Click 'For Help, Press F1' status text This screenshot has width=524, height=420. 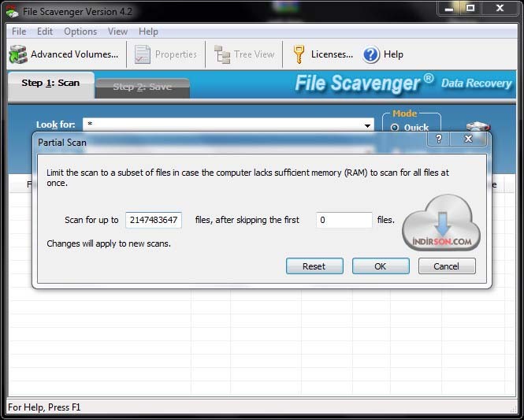[x=44, y=407]
